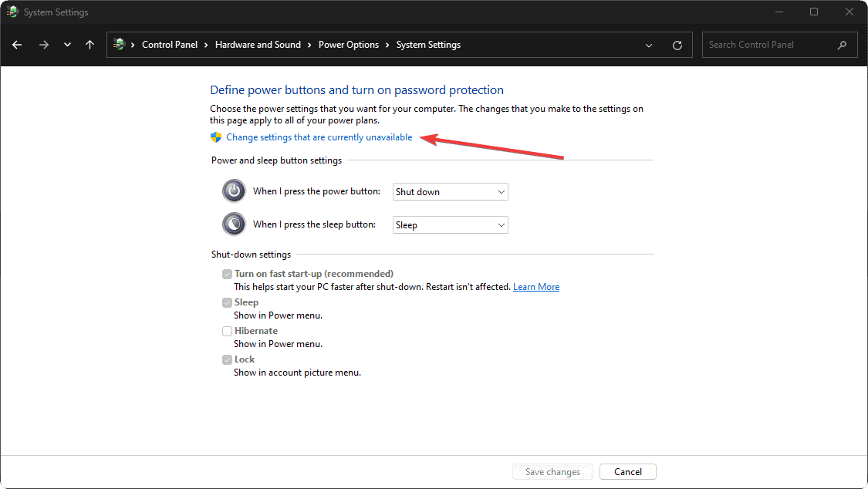Click the search magnifier icon
The height and width of the screenshot is (489, 868).
coord(842,45)
